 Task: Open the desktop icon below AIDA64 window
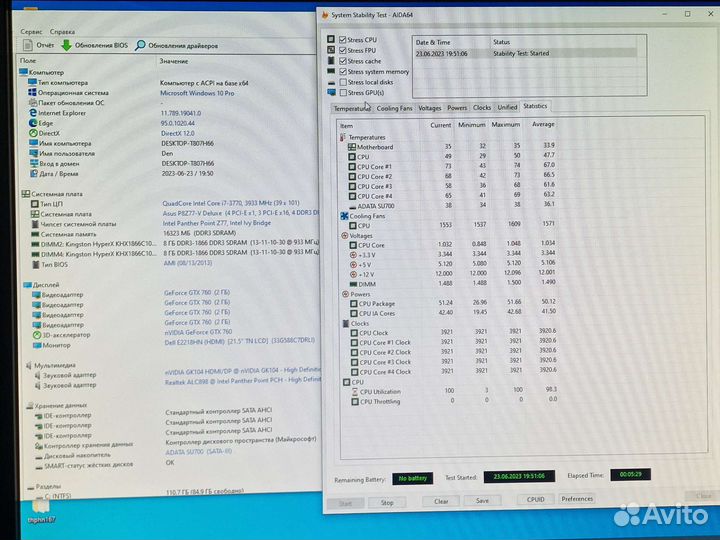click(x=40, y=511)
